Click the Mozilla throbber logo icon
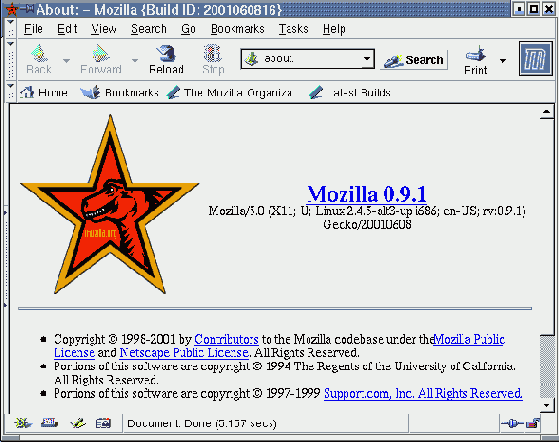The height and width of the screenshot is (442, 559). pyautogui.click(x=535, y=59)
